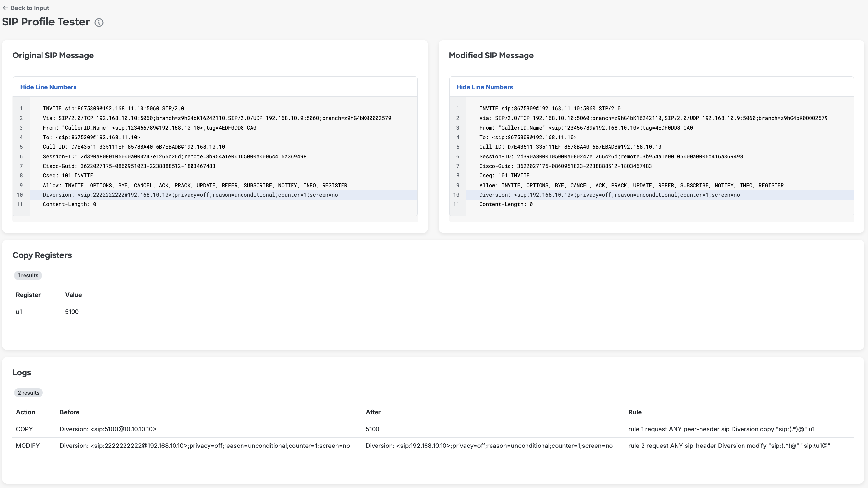Click the modified Cseq: 101 INVITE line
This screenshot has width=868, height=488.
pos(504,175)
